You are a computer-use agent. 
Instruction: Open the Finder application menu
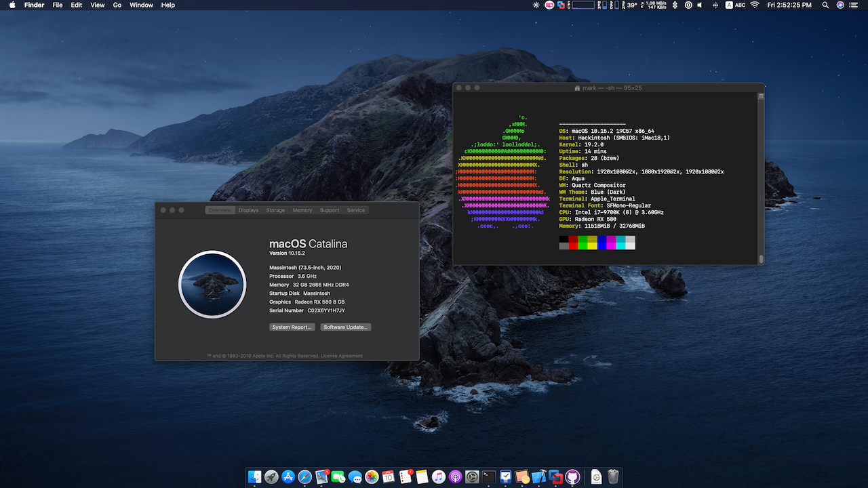tap(34, 5)
